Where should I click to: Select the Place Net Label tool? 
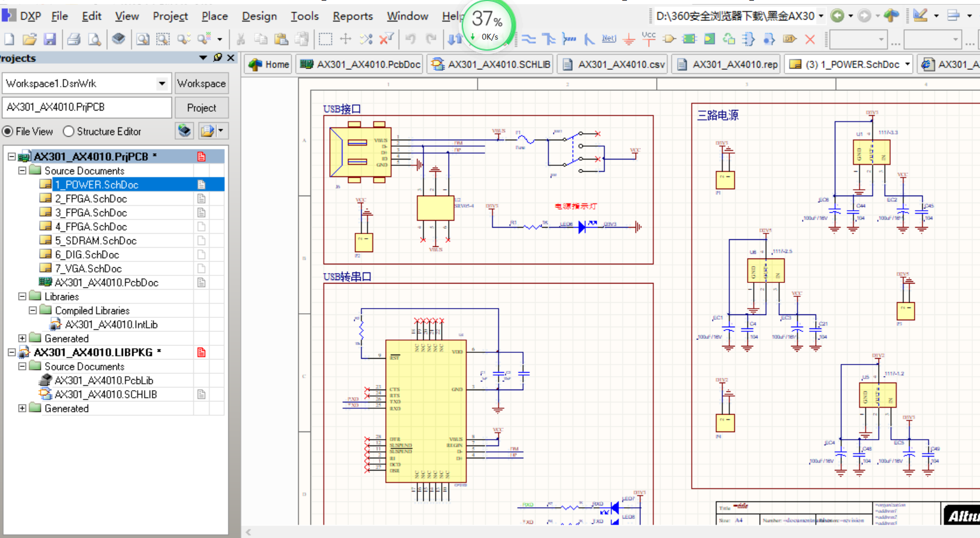click(609, 39)
